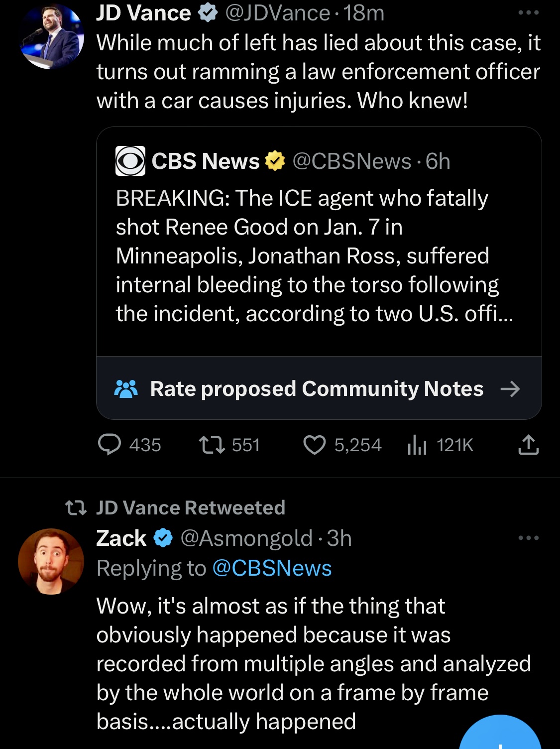The image size is (560, 749).
Task: Tap Zack's blue verified checkmark
Action: [163, 538]
